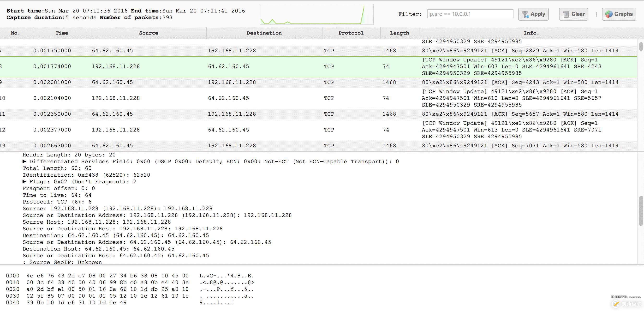This screenshot has width=644, height=311.
Task: Click the Clear filter button
Action: (573, 13)
